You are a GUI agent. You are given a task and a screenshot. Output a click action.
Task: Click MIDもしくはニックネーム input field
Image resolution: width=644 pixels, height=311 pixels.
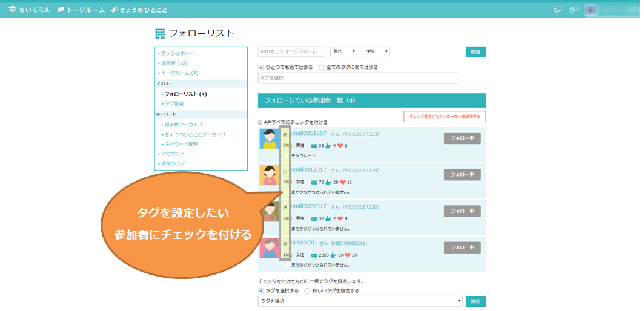click(291, 51)
